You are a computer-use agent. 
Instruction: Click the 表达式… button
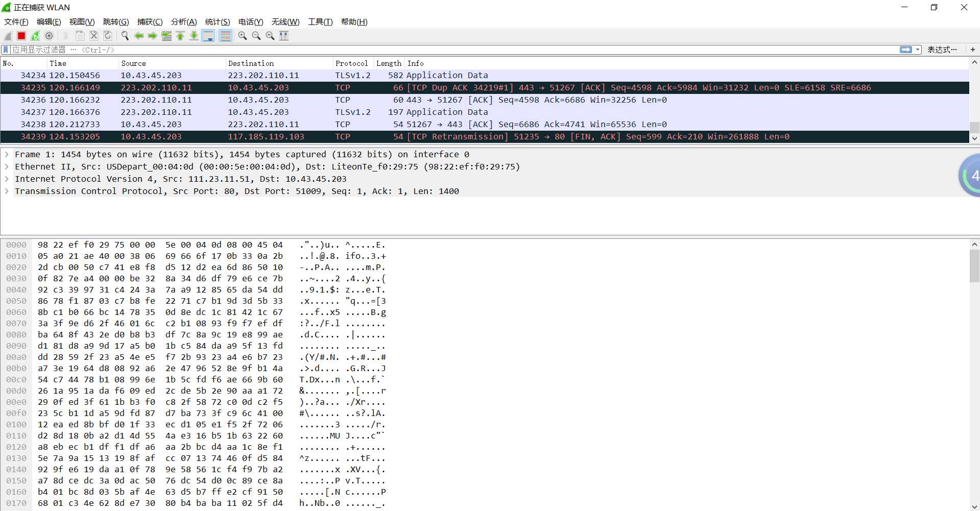point(942,50)
